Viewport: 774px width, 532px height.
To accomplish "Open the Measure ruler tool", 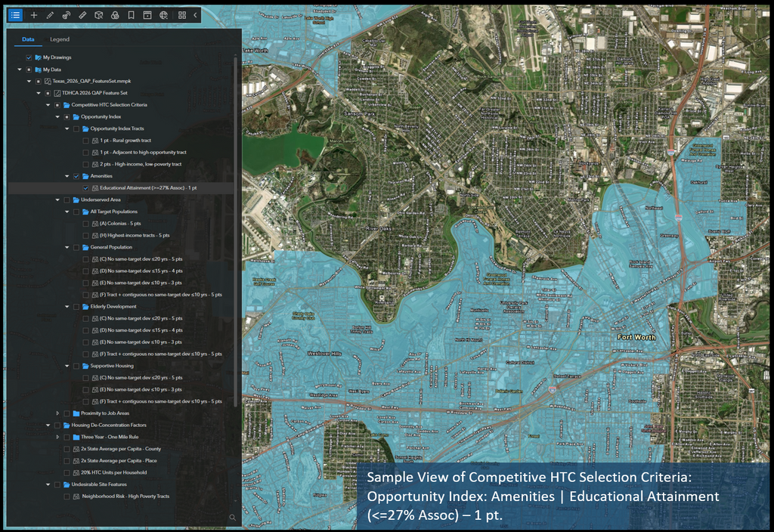I will coord(82,14).
